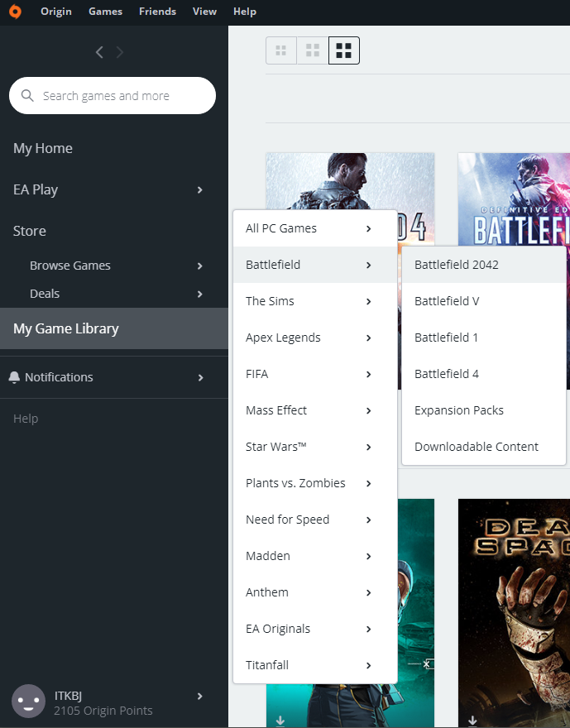Expand the Browse Games chevron

coord(200,266)
